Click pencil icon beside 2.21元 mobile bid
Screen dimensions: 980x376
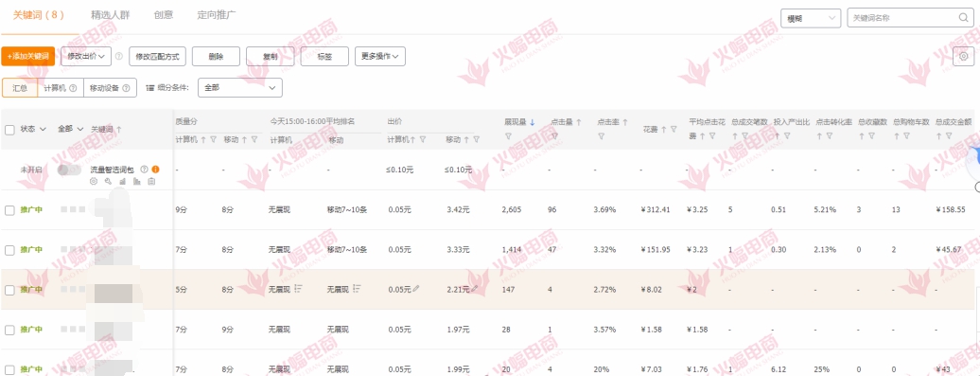[x=474, y=289]
